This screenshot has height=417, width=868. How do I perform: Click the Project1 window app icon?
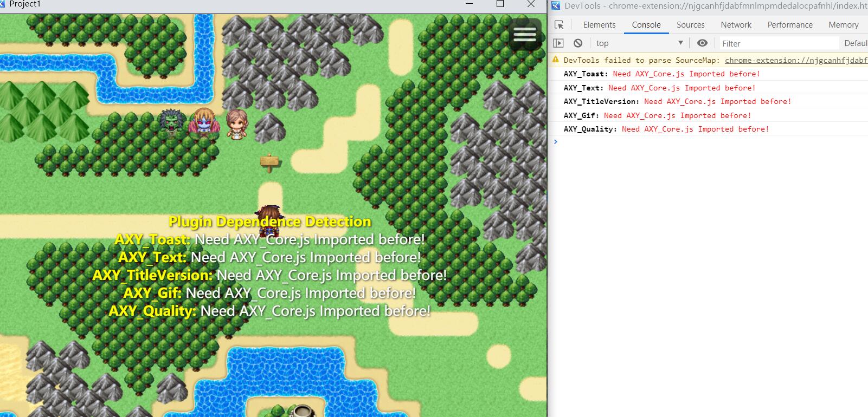[3, 4]
